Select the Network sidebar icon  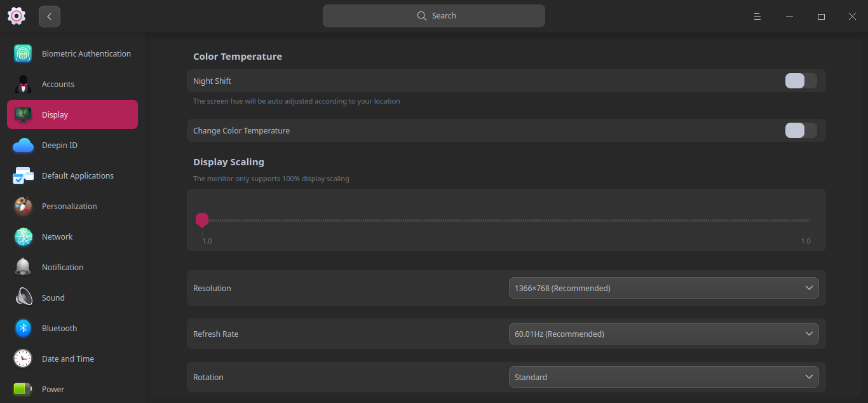(23, 236)
